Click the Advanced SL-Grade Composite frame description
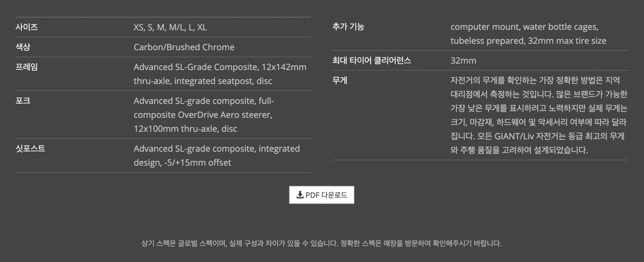The height and width of the screenshot is (262, 644). 220,74
